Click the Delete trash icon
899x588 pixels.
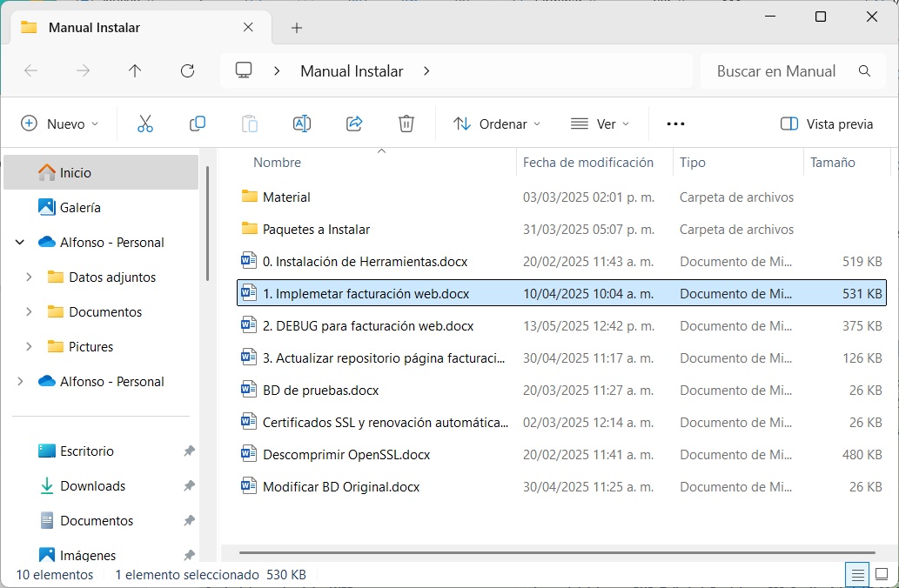(x=406, y=124)
